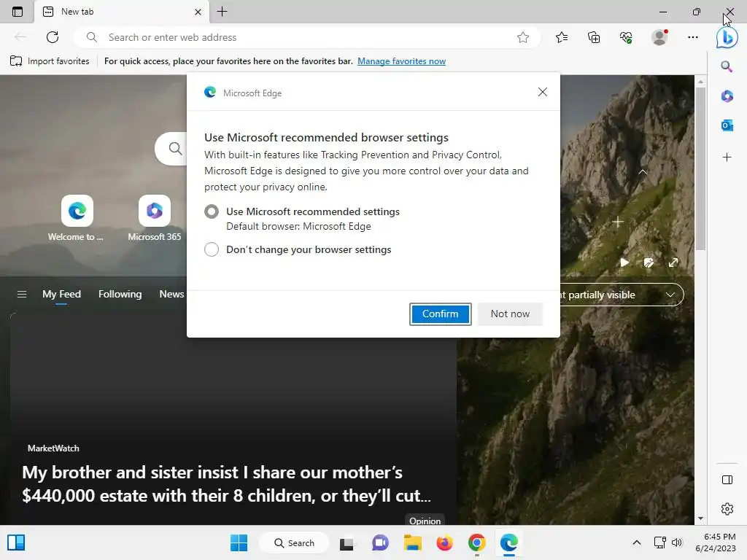Open Chat app in taskbar

(x=380, y=542)
